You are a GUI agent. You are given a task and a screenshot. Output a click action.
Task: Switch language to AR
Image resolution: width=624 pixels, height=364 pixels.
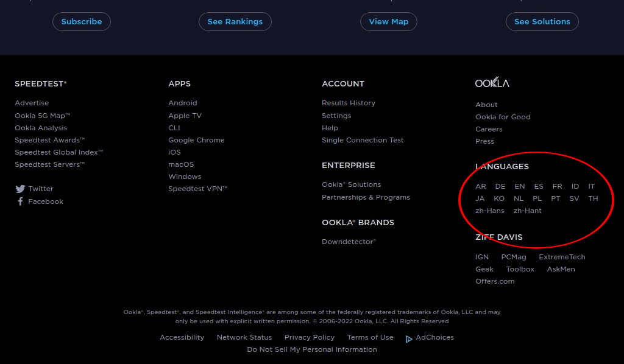click(x=481, y=186)
